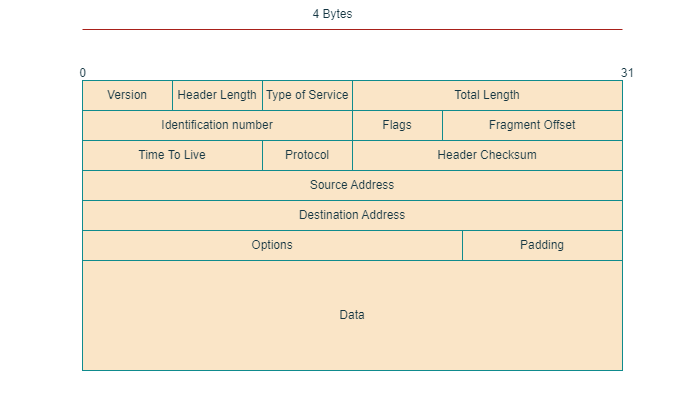Screen dimensions: 700x401
Task: Select the Flags field
Action: click(397, 125)
